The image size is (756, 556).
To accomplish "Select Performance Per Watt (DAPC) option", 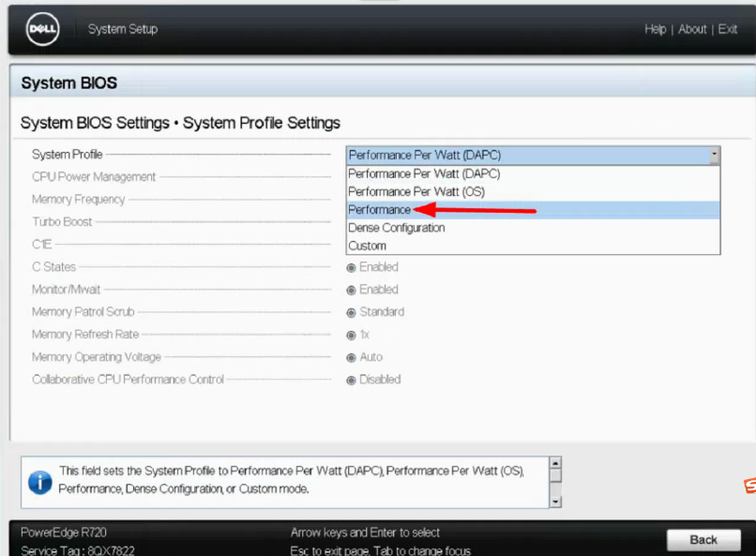I will [424, 173].
